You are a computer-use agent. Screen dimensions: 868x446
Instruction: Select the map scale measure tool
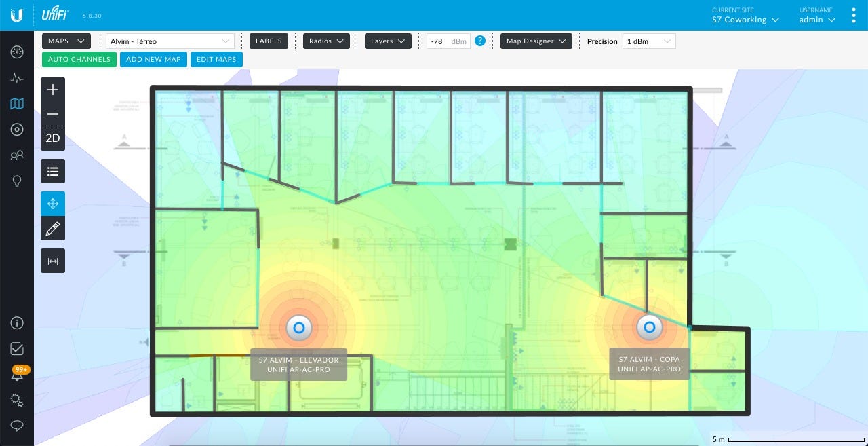click(x=53, y=261)
